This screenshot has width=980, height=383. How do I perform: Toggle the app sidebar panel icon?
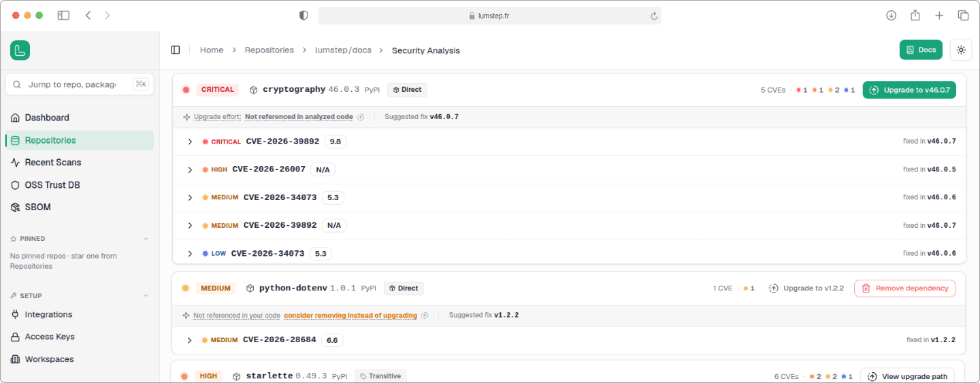click(x=176, y=50)
